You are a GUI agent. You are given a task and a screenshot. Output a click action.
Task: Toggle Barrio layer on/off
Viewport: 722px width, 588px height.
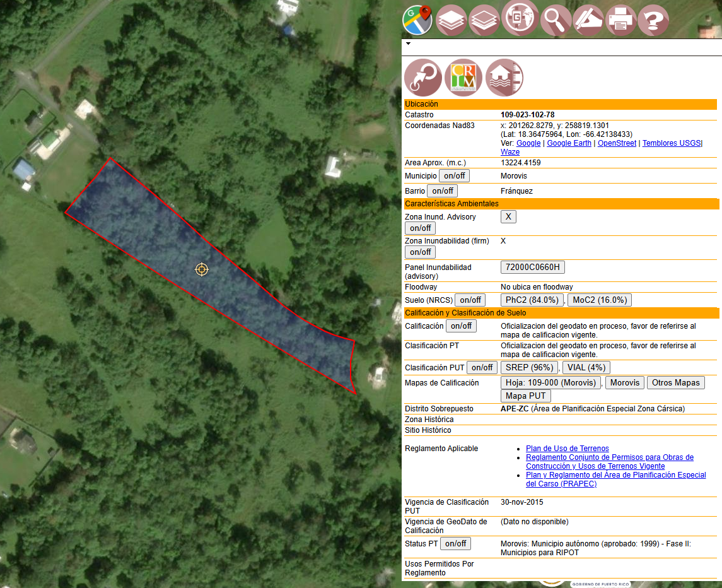[443, 191]
